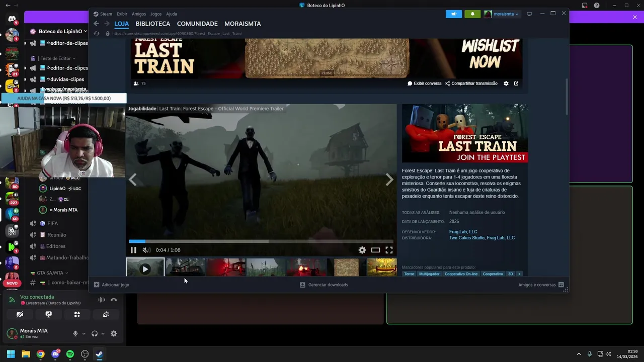The image size is (644, 362).
Task: Open Discord user settings gear
Action: 114,333
